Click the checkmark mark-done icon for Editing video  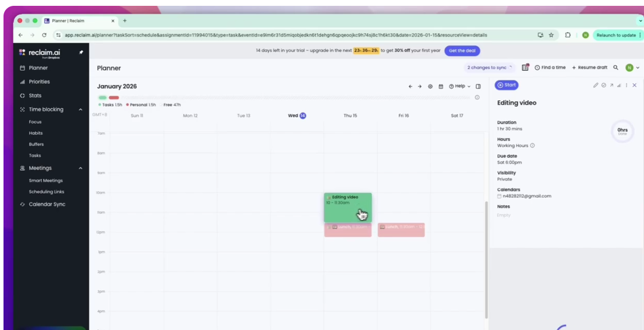(604, 85)
